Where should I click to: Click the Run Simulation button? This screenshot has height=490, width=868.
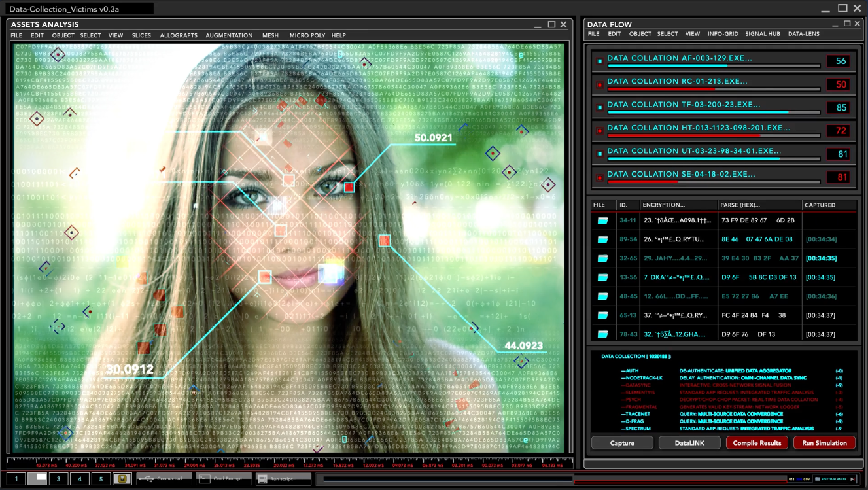824,443
